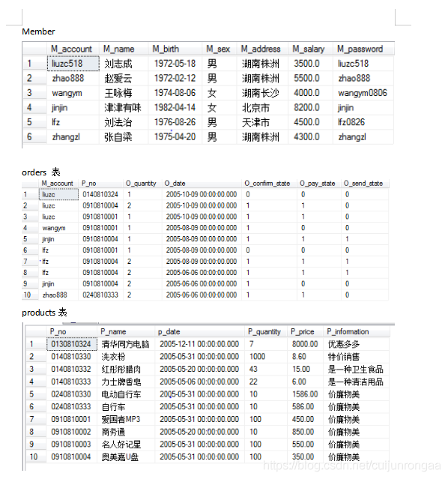
Task: Click birth date 1982-04-14
Action: pyautogui.click(x=175, y=107)
